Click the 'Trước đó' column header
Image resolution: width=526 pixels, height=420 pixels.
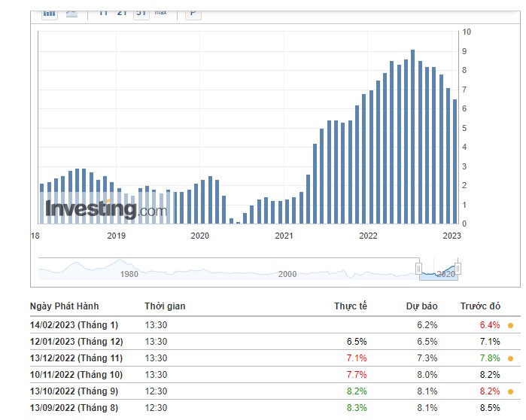tap(480, 306)
